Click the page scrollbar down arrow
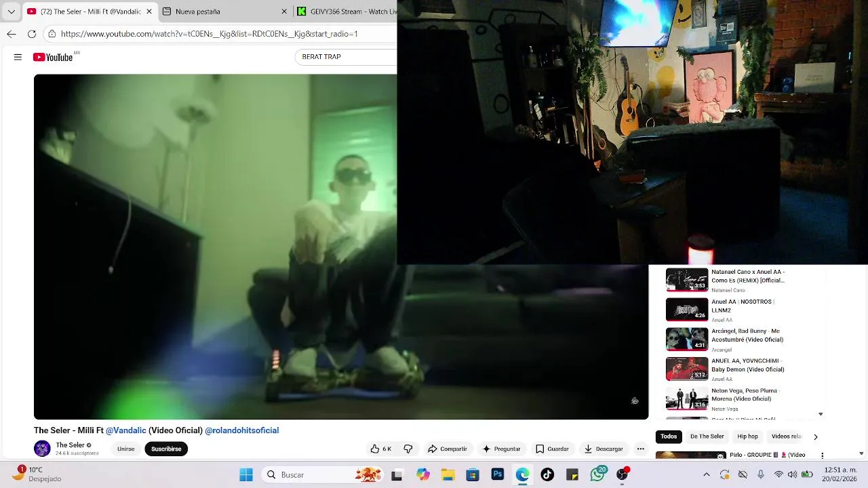The image size is (868, 488). point(861,453)
